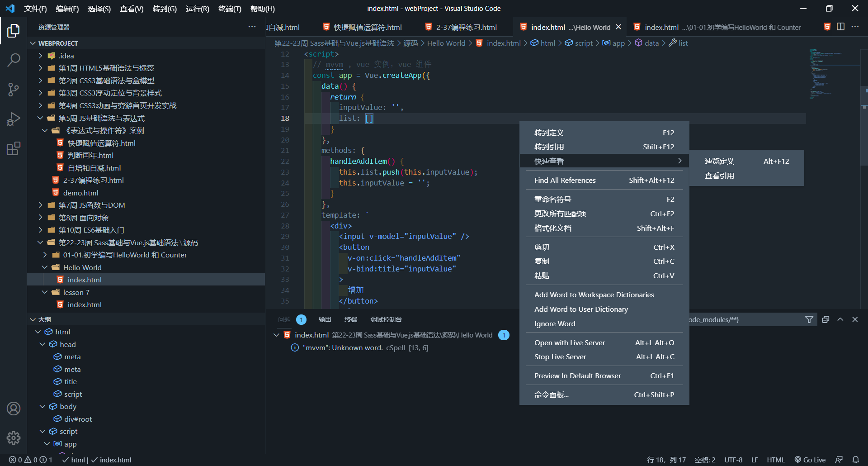Click collapse all icon in Problems panel
The height and width of the screenshot is (466, 868).
coord(826,319)
